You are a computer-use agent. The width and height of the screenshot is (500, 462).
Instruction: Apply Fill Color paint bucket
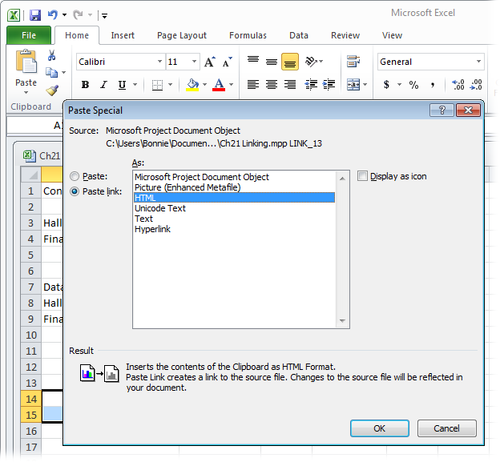193,85
